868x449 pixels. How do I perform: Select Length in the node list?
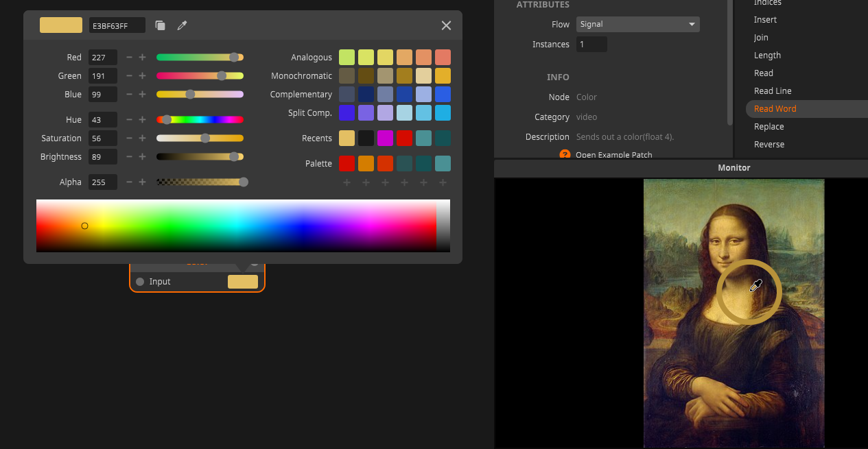[x=767, y=56]
